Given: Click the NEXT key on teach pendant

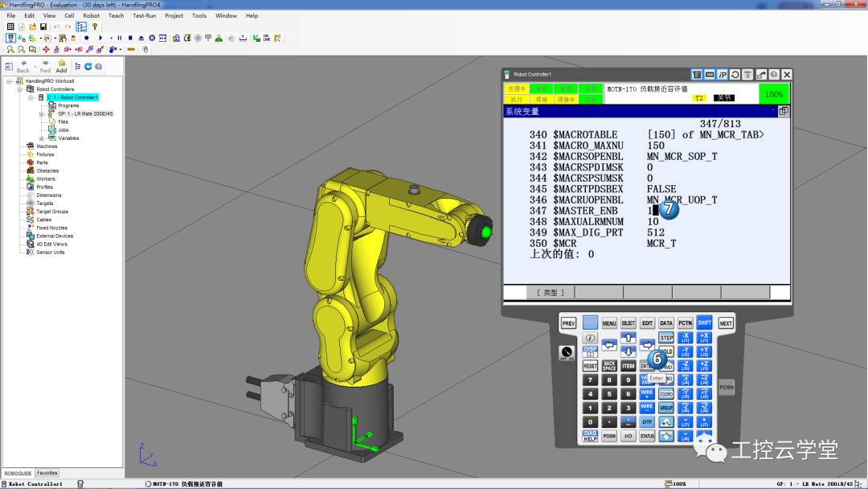Looking at the screenshot, I should (726, 323).
